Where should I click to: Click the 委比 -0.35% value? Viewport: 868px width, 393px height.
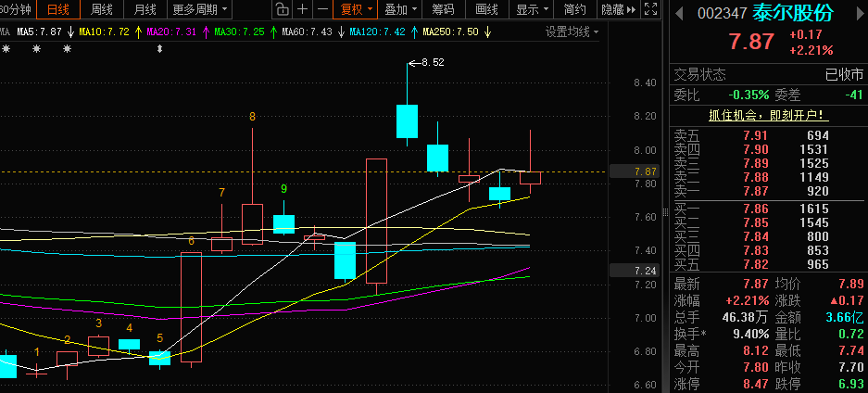(748, 95)
